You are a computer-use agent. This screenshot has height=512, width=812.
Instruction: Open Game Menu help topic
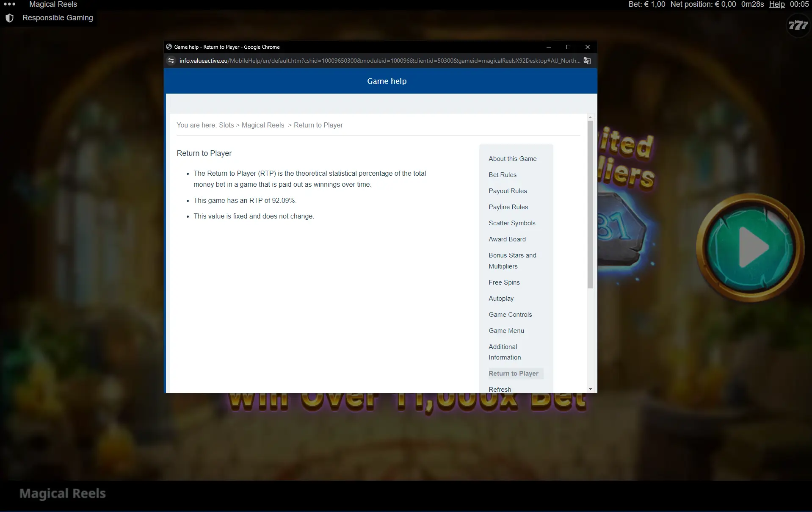[x=506, y=331]
